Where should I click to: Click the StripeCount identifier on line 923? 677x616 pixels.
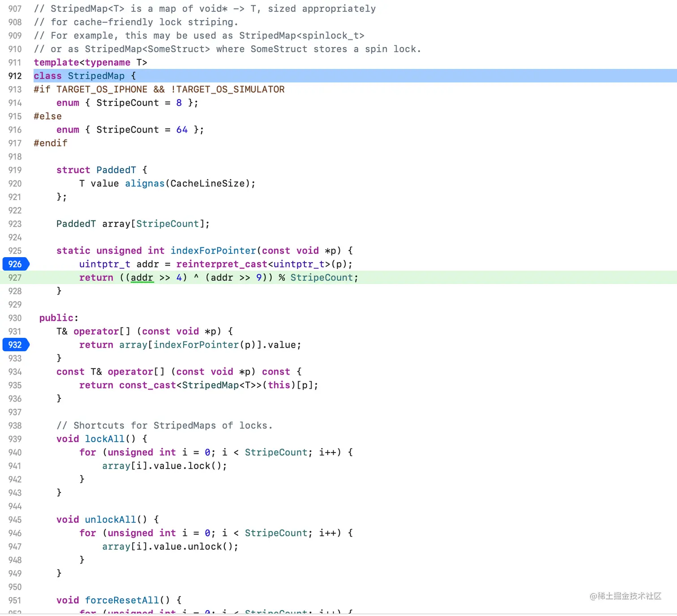tap(168, 224)
